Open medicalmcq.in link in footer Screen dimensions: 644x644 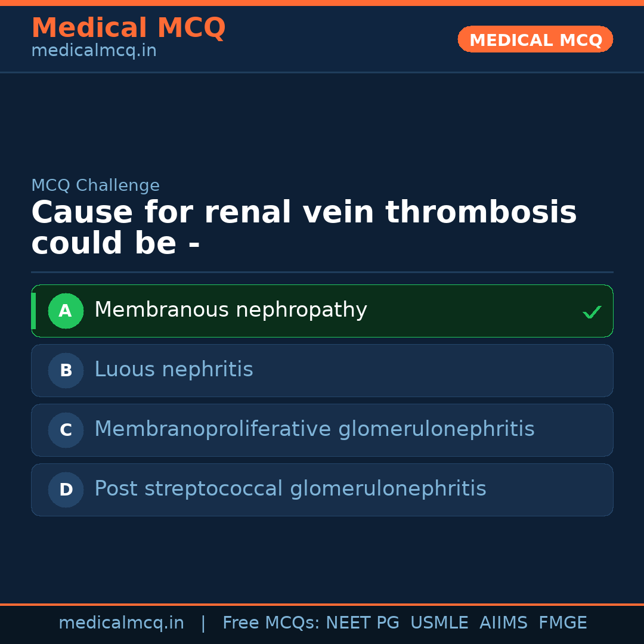click(x=121, y=623)
